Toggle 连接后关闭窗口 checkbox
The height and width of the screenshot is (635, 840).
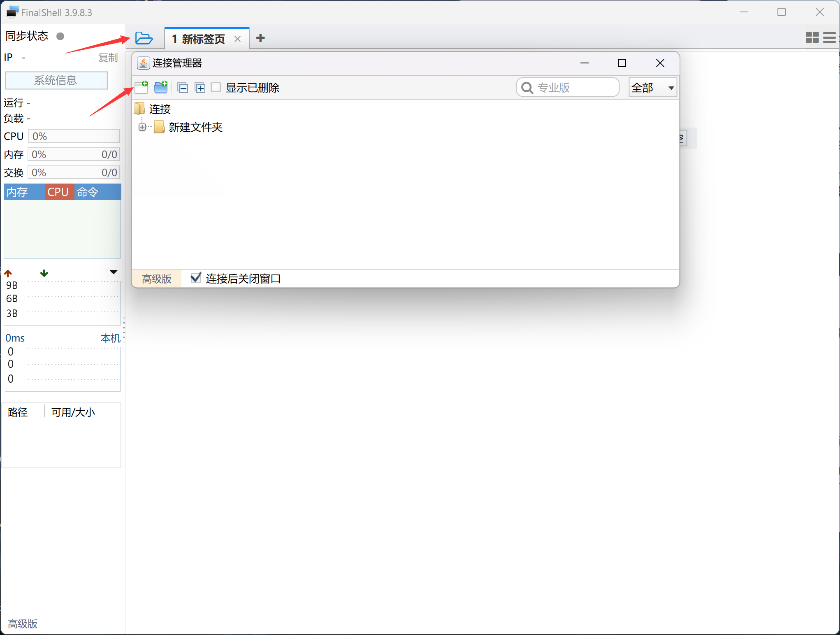click(x=196, y=278)
